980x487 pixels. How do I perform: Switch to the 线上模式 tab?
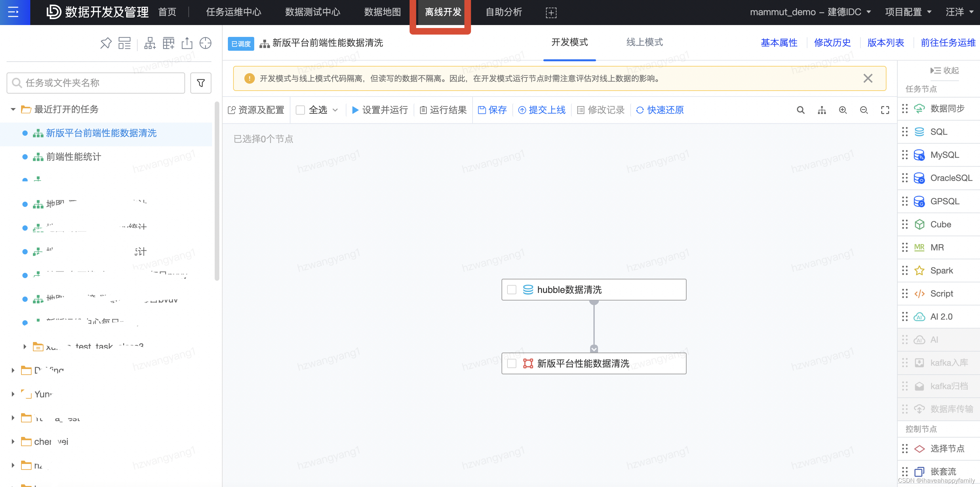(x=644, y=42)
